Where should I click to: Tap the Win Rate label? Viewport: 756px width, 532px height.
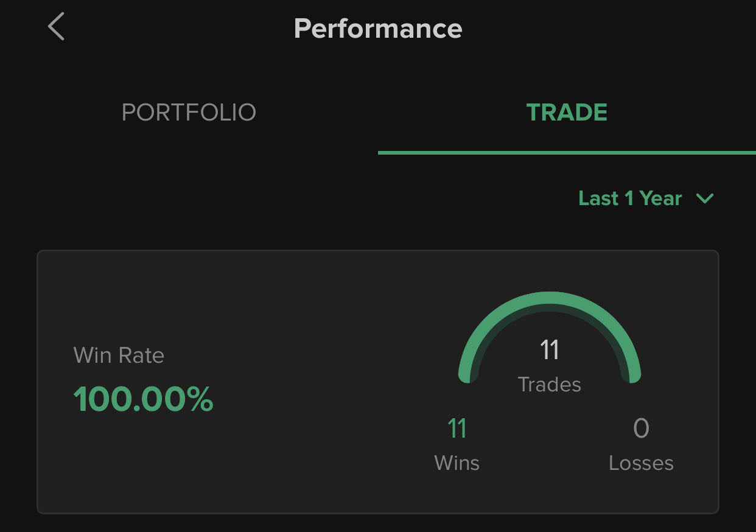point(119,355)
